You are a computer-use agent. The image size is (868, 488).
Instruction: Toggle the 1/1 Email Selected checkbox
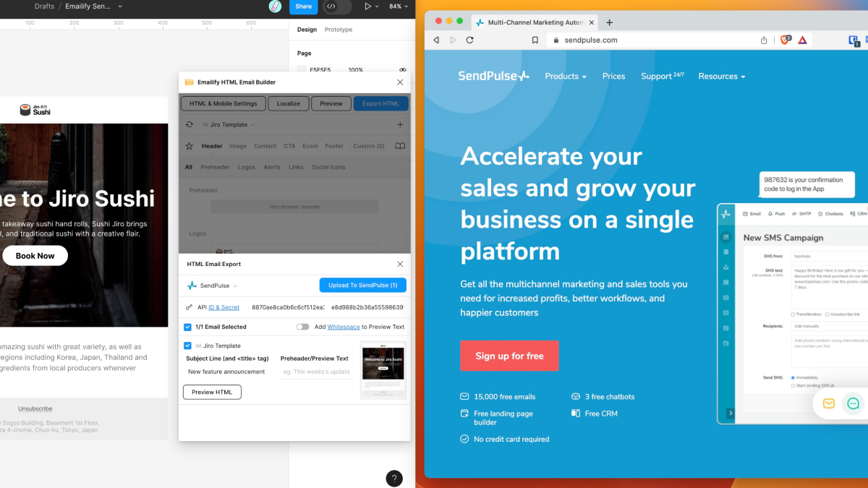[188, 327]
